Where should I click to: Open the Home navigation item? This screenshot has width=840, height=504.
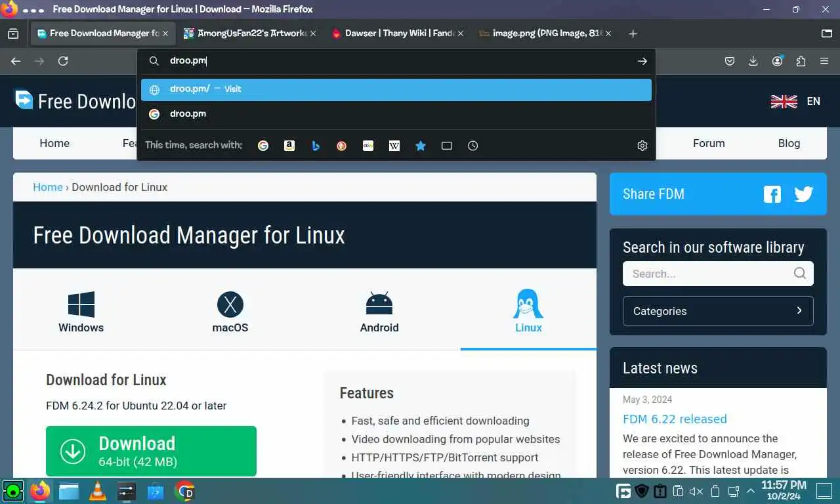54,143
